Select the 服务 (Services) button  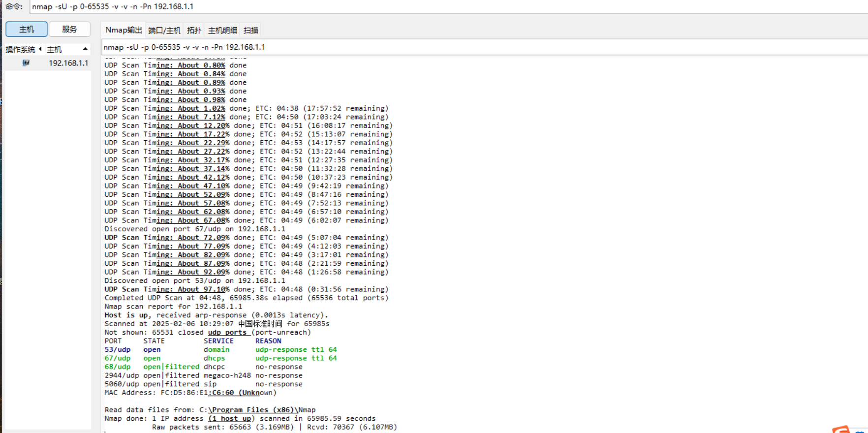(x=69, y=29)
